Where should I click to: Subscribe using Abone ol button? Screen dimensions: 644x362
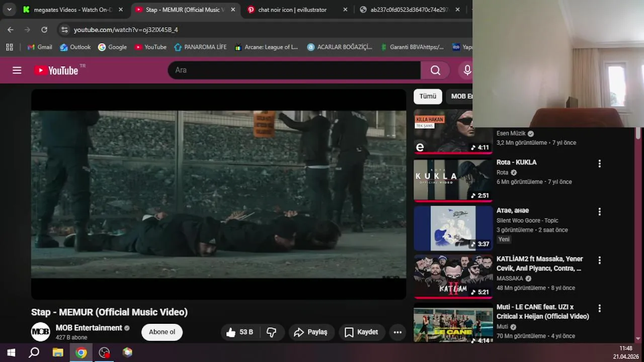(162, 332)
